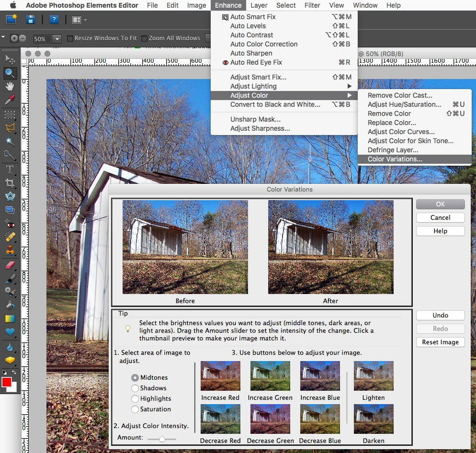Click the Increase Red thumbnail

(x=220, y=376)
